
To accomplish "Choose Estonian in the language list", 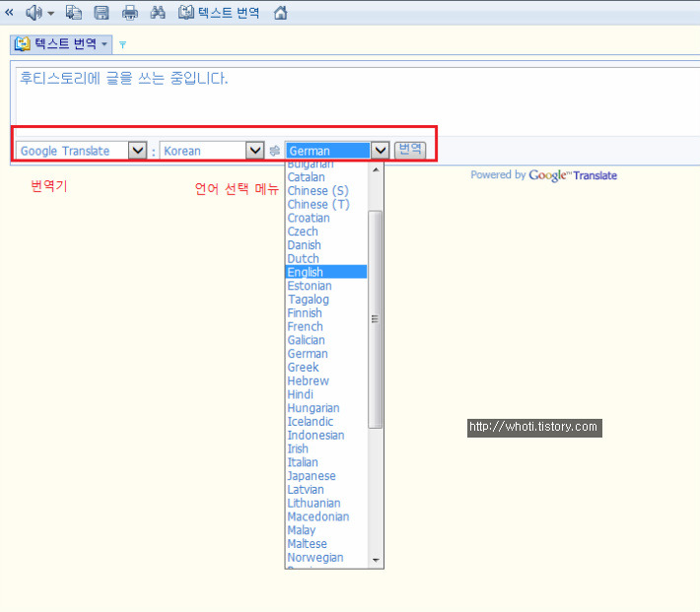I will click(326, 286).
